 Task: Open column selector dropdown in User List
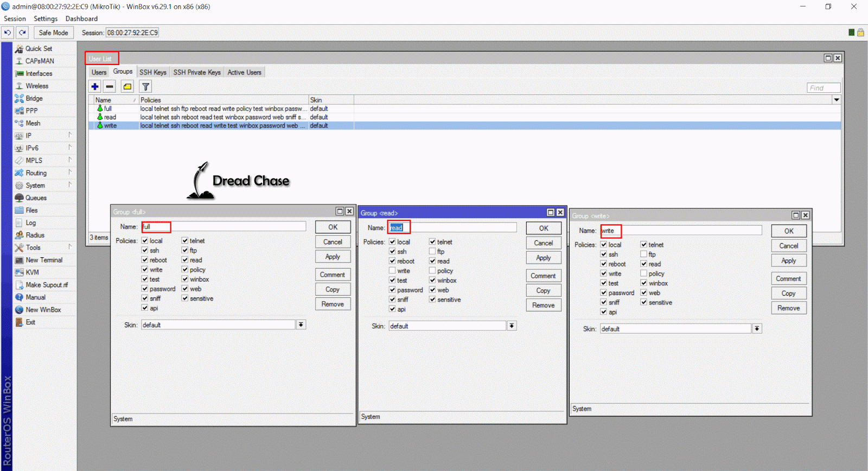pyautogui.click(x=837, y=100)
